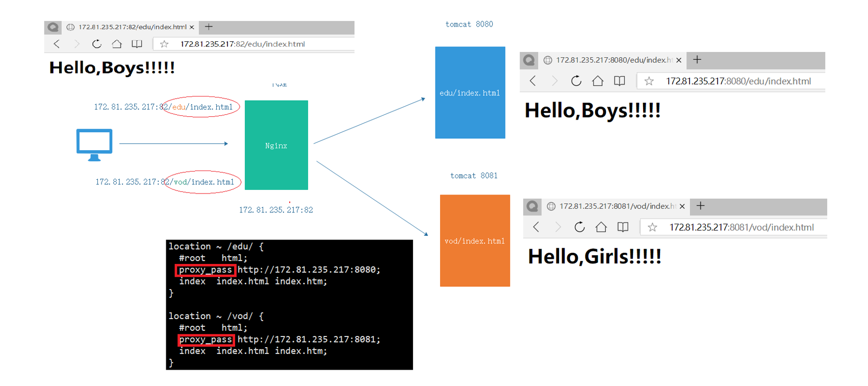Select the 172.81.235.217:82/edu/index.html tab
Screen dimensions: 868x386
coord(130,27)
